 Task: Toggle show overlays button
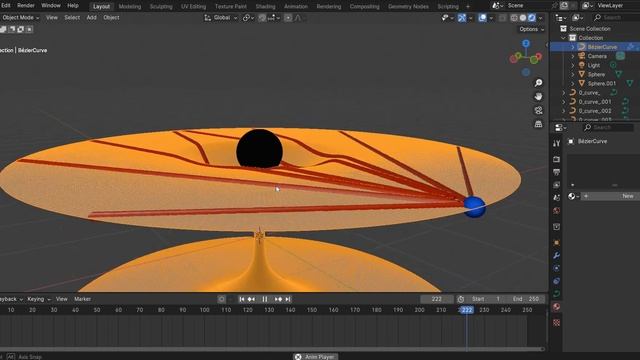[x=482, y=18]
